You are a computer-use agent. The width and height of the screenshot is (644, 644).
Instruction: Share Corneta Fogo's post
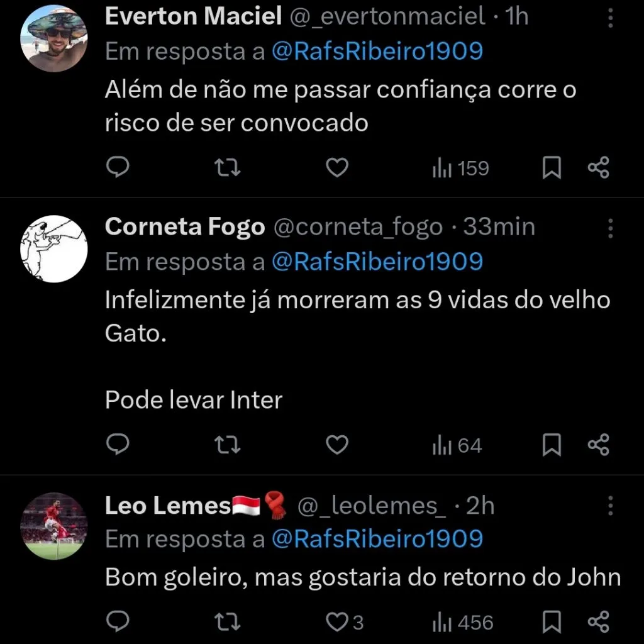[598, 445]
